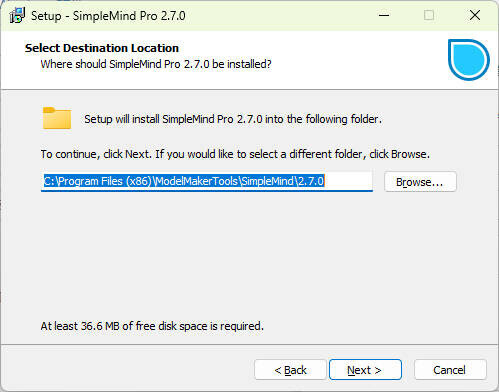Click the 'Setup will install SimpleMind Pro' sentence
The width and height of the screenshot is (499, 392).
pos(233,119)
